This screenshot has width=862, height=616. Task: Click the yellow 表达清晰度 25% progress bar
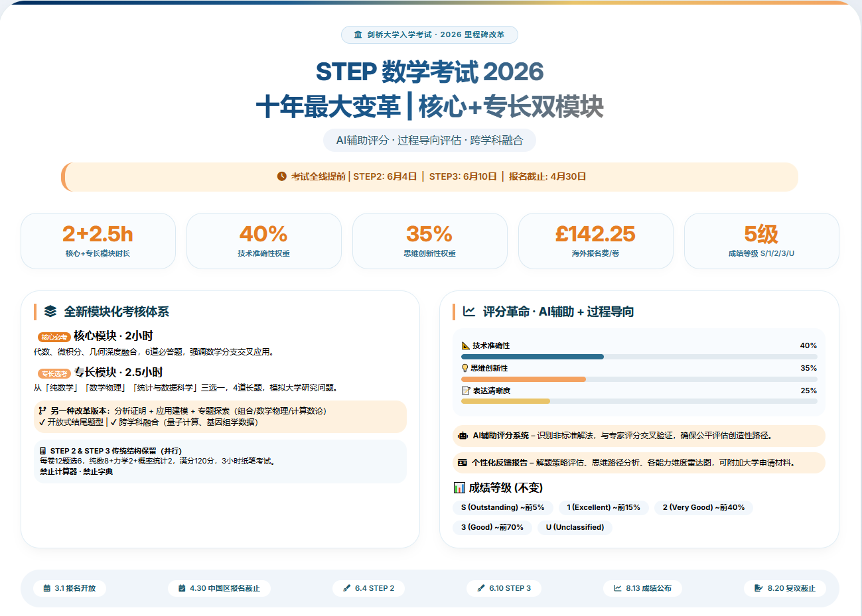click(506, 401)
